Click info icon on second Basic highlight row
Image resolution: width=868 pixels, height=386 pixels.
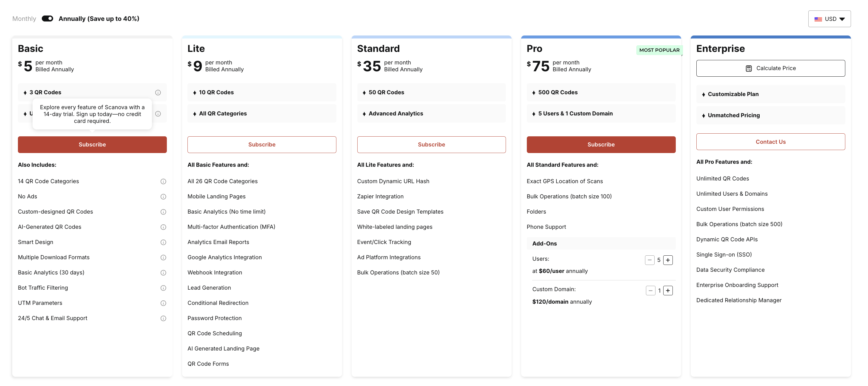pos(158,114)
